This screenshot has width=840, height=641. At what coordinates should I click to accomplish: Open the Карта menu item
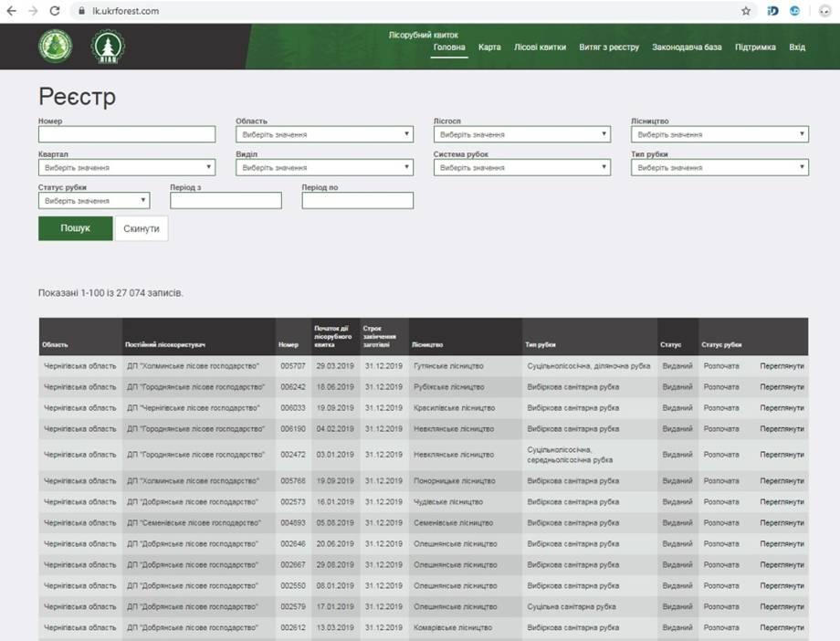coord(489,47)
